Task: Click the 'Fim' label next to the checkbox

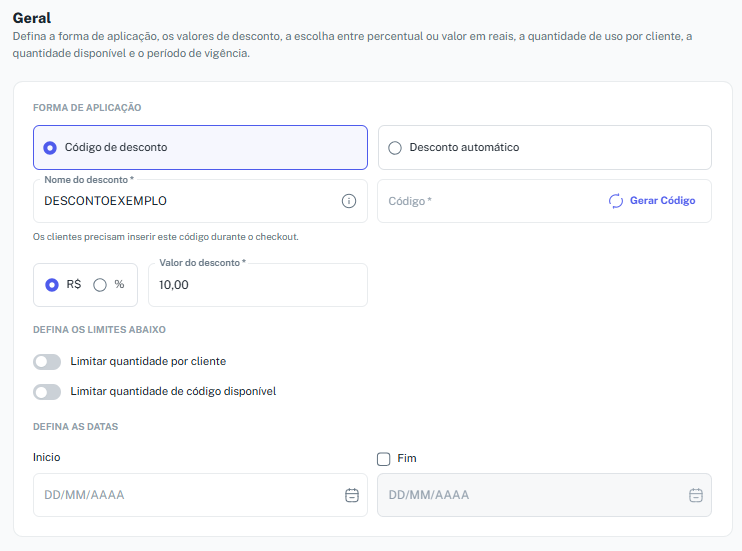Action: coord(407,458)
